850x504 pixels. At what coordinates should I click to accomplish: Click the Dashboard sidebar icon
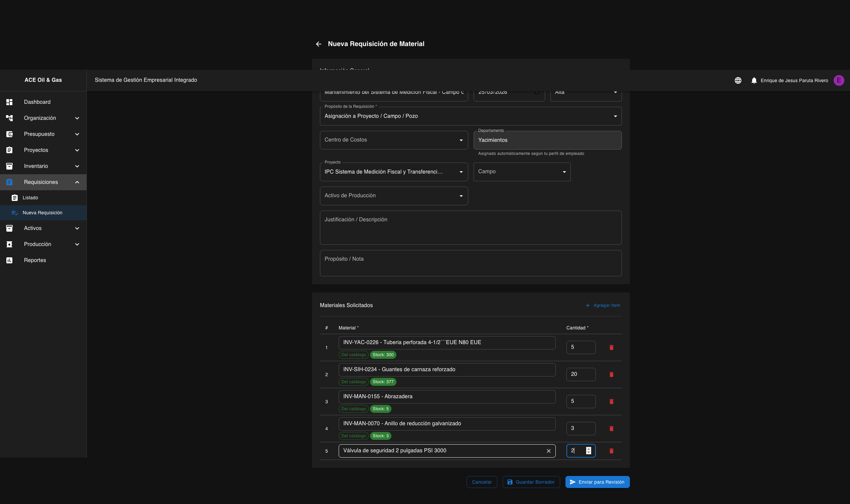9,102
